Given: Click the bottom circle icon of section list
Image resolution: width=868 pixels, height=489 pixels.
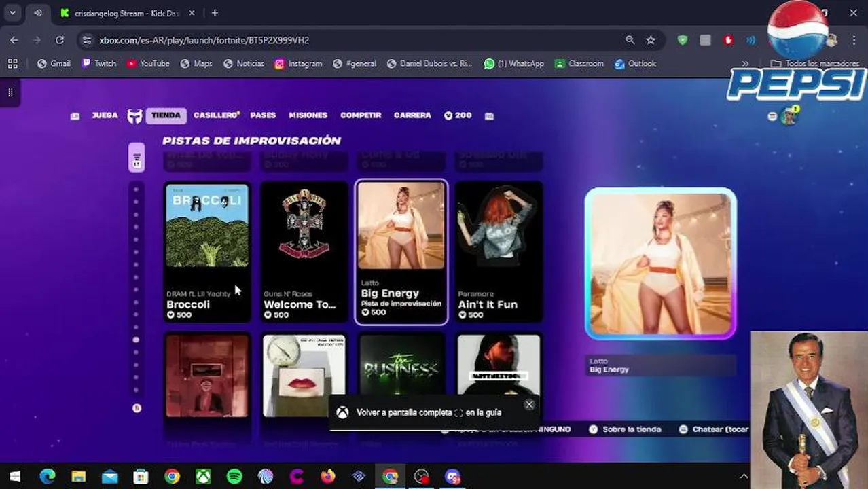Looking at the screenshot, I should [x=137, y=408].
